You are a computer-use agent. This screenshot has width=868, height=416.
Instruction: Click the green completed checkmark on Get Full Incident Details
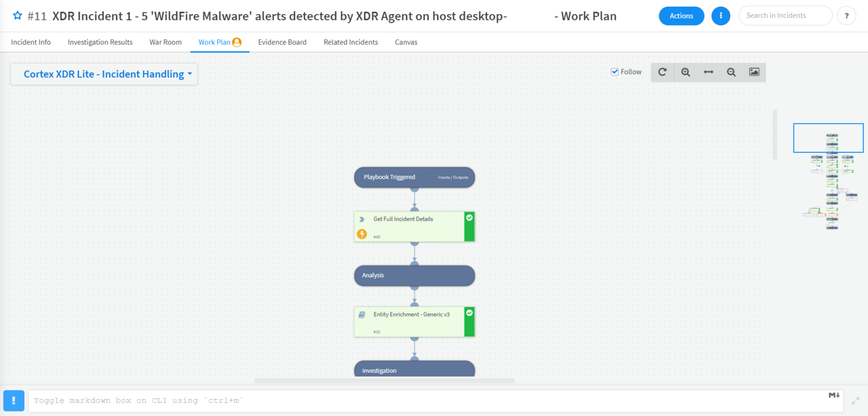(x=469, y=217)
